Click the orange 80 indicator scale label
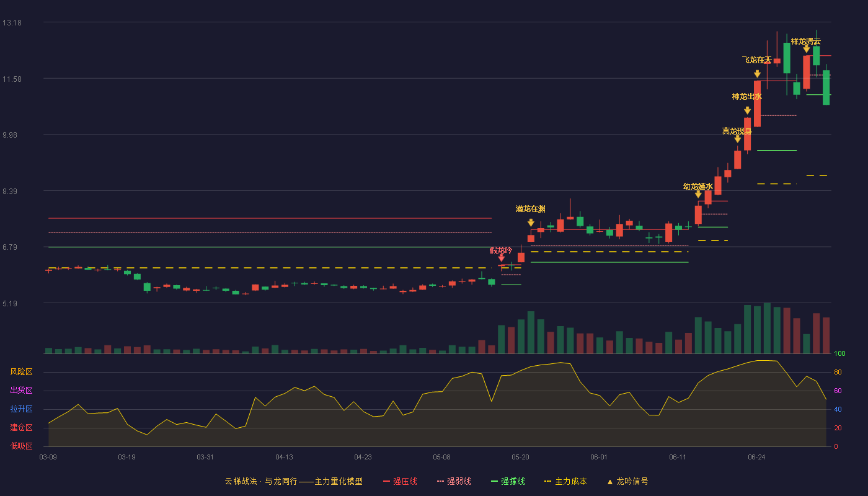868x496 pixels. tap(838, 372)
